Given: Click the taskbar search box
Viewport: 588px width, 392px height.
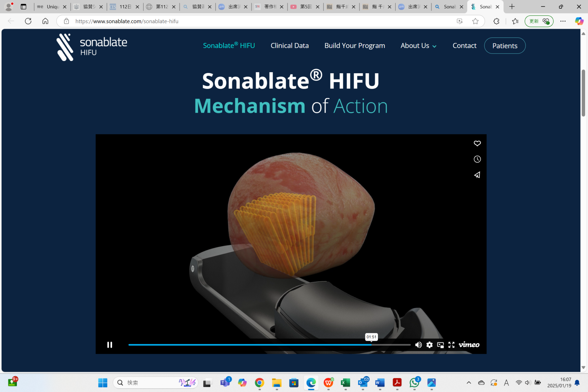Looking at the screenshot, I should coord(156,383).
